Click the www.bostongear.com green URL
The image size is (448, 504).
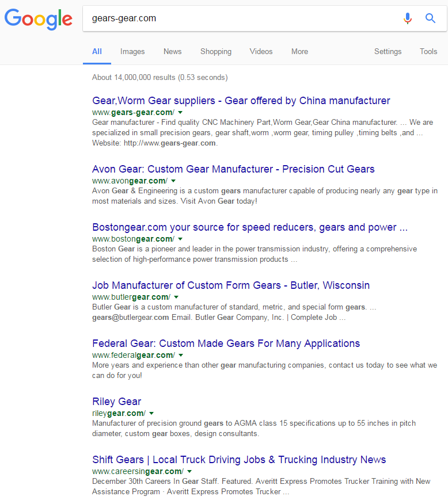133,239
